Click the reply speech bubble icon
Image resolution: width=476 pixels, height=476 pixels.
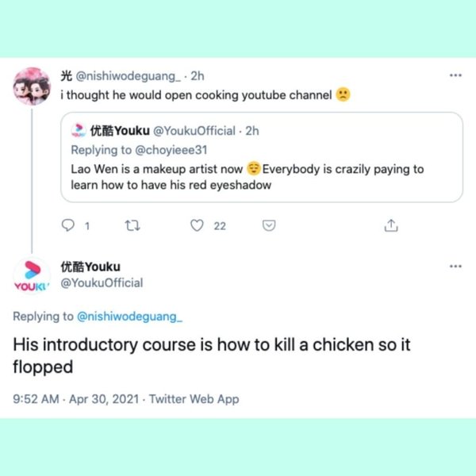68,226
